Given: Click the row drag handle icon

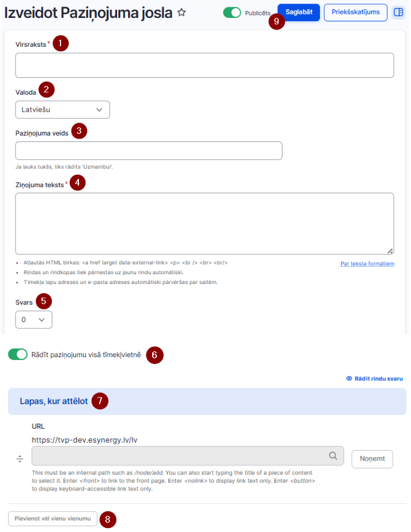Looking at the screenshot, I should (x=20, y=459).
